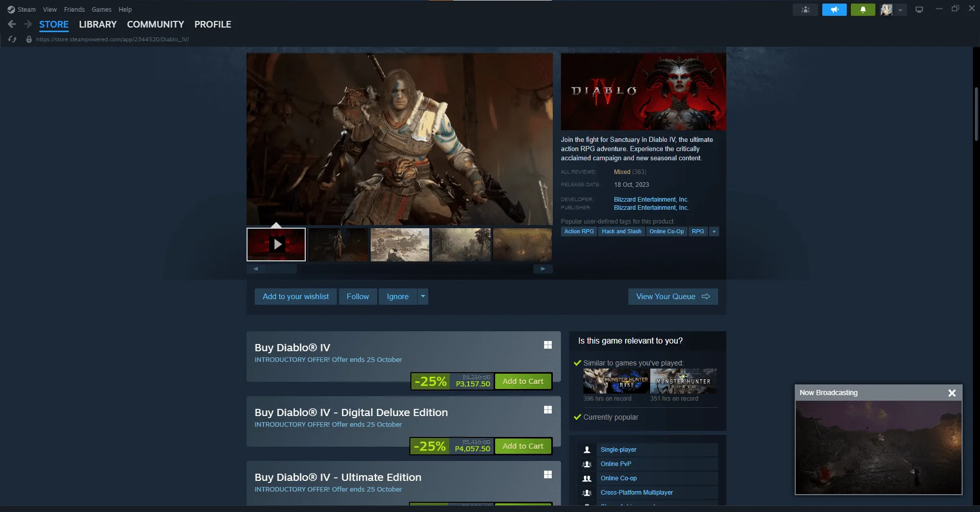The width and height of the screenshot is (980, 512).
Task: Switch to the STORE tab
Action: [x=54, y=25]
